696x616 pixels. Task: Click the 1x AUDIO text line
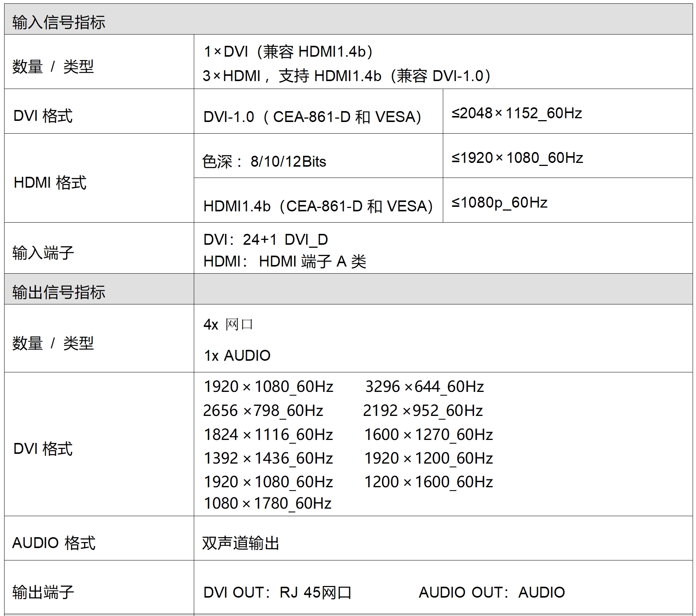(237, 355)
